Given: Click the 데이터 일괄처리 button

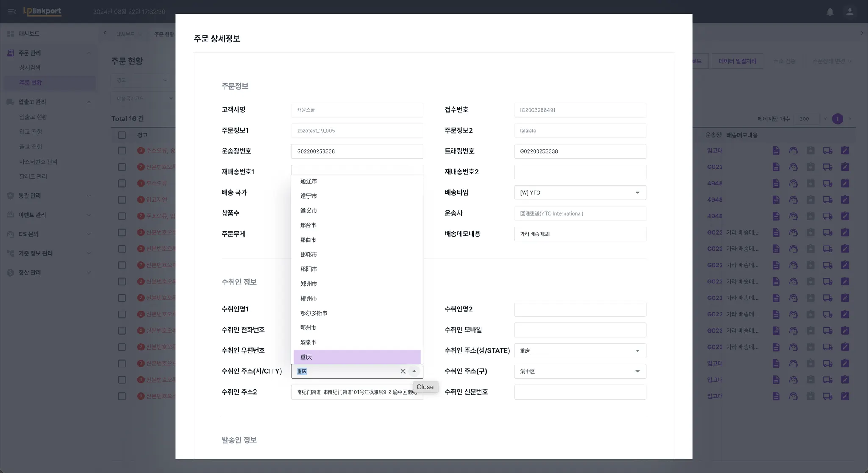Looking at the screenshot, I should click(x=737, y=61).
